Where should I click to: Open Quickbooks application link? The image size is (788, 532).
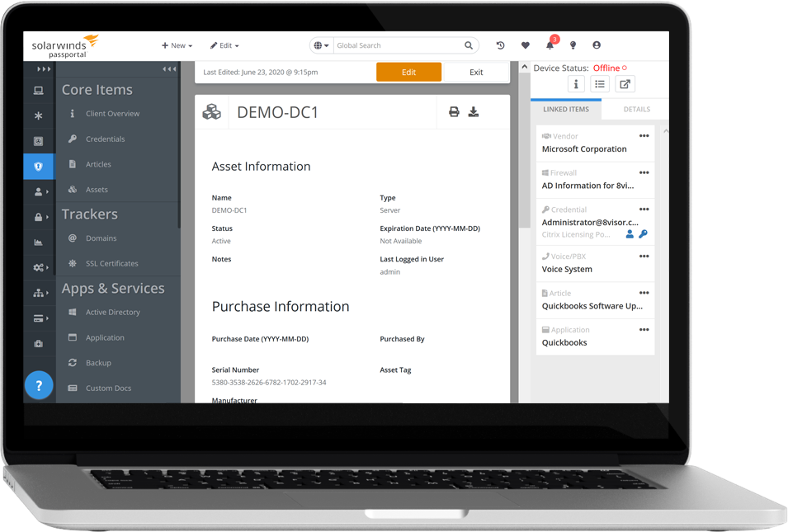click(564, 342)
